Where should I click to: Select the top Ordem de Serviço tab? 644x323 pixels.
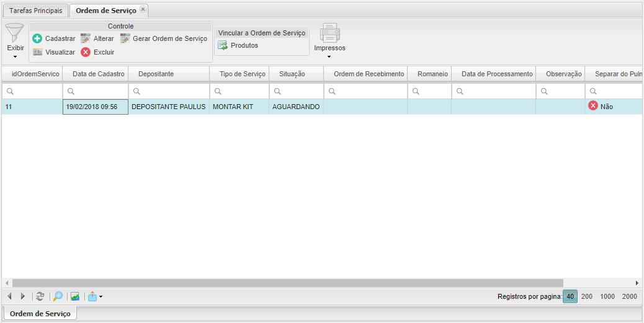click(106, 11)
